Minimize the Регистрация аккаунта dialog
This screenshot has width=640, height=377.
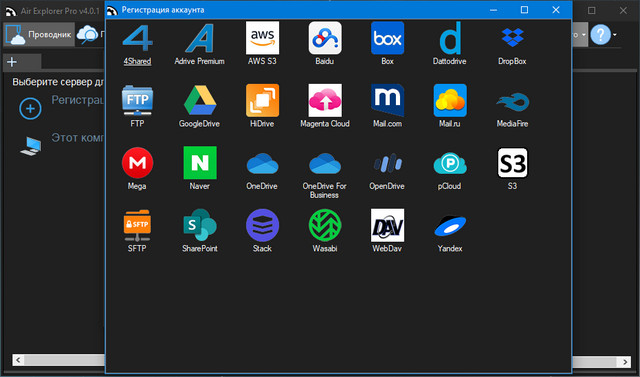click(x=493, y=10)
